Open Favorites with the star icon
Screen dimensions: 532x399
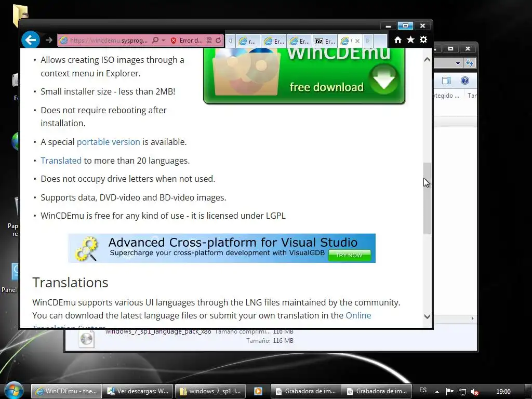[x=410, y=40]
